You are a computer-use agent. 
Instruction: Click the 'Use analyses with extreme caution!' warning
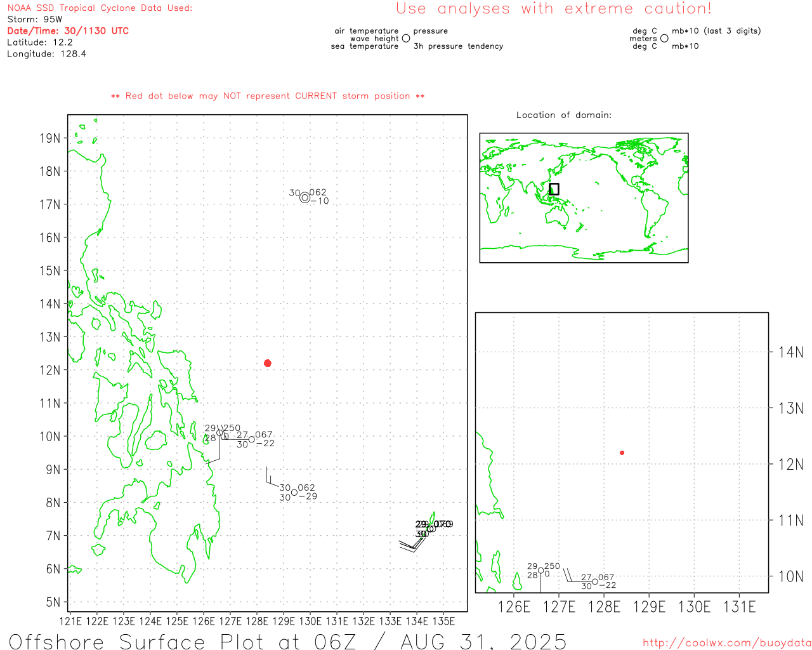click(x=554, y=9)
